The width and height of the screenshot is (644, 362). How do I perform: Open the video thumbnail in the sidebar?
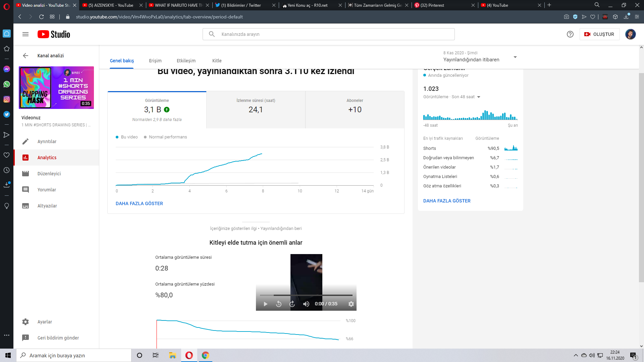point(56,87)
